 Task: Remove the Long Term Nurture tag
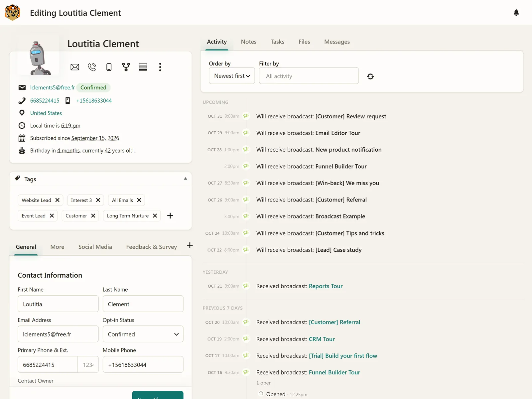click(x=155, y=215)
